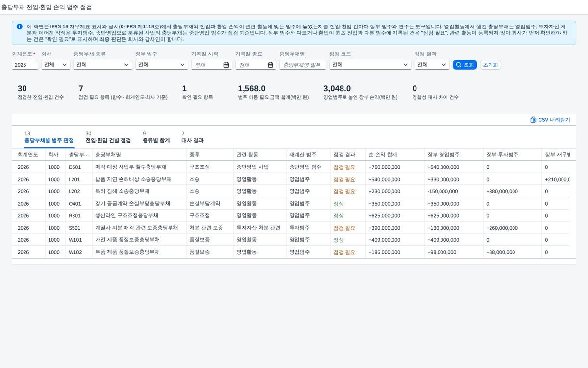The height and width of the screenshot is (368, 588).
Task: Switch to the 대사 결과 tab
Action: [x=192, y=137]
